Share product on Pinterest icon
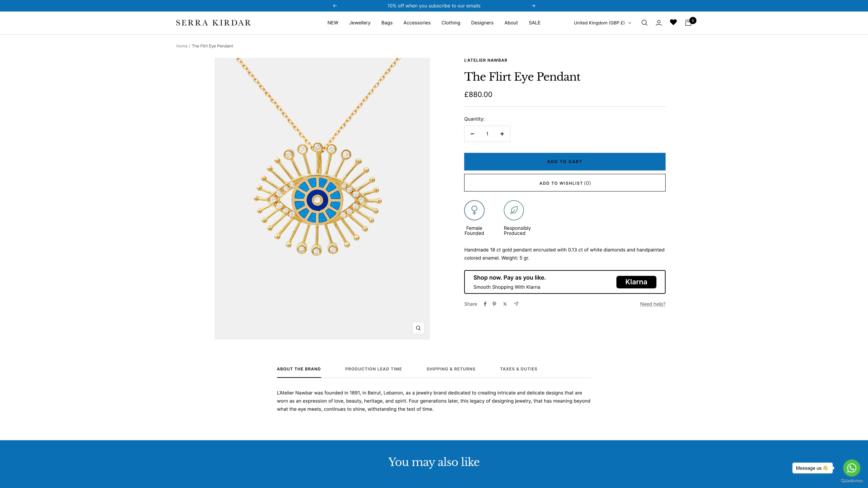Viewport: 868px width, 488px height. tap(494, 304)
